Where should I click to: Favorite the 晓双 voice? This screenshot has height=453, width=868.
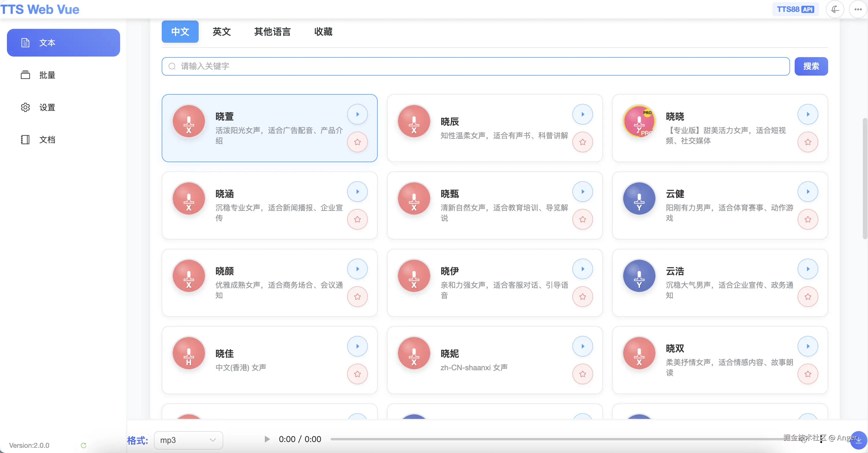[x=808, y=374]
